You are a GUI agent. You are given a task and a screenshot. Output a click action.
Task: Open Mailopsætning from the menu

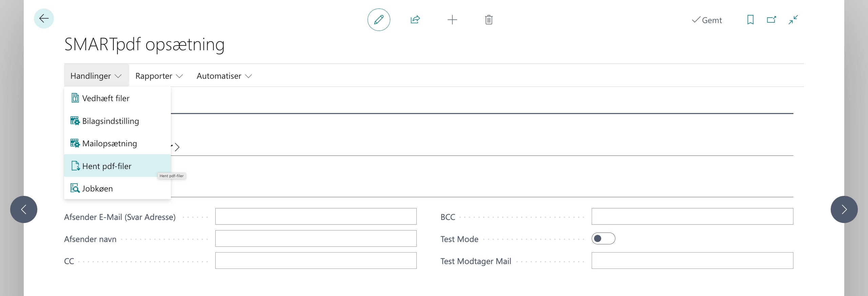pos(110,144)
